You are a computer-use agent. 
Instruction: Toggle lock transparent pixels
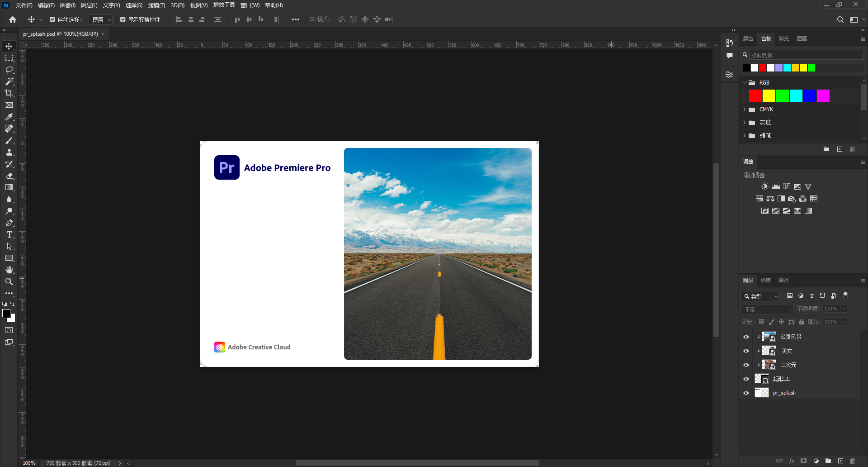pyautogui.click(x=762, y=322)
